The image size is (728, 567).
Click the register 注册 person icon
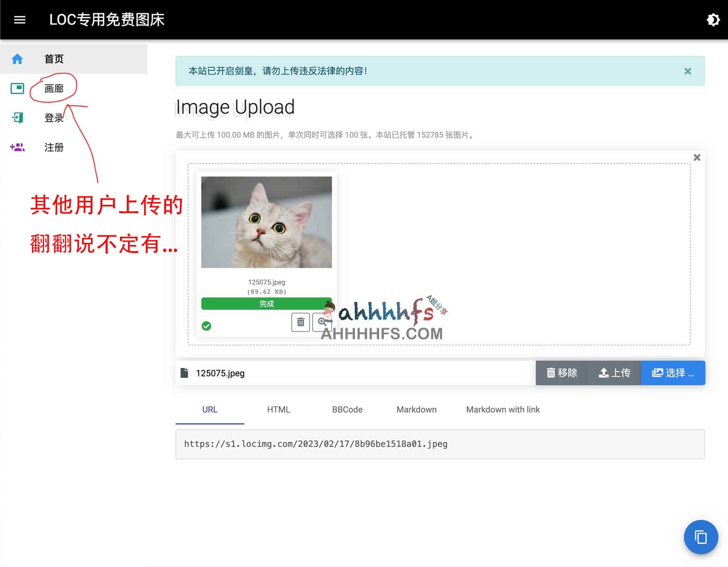pyautogui.click(x=17, y=147)
